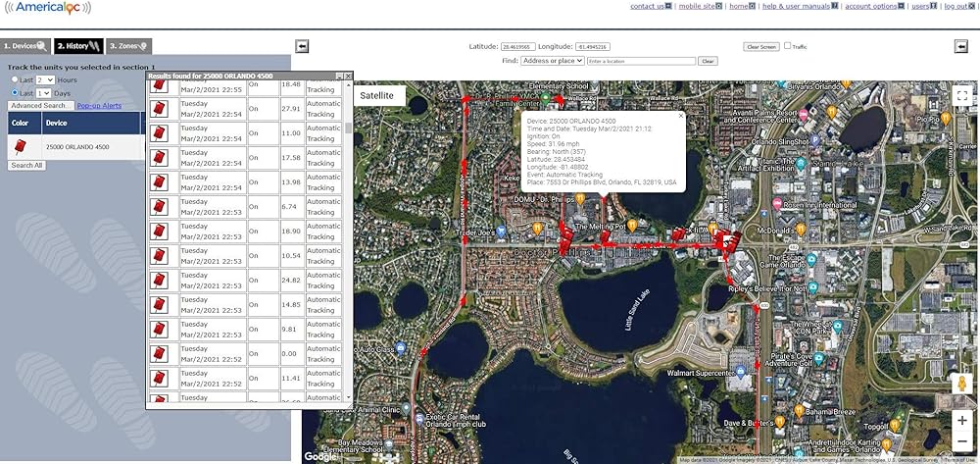Image resolution: width=980 pixels, height=464 pixels.
Task: Close the device info popup on map
Action: (x=681, y=116)
